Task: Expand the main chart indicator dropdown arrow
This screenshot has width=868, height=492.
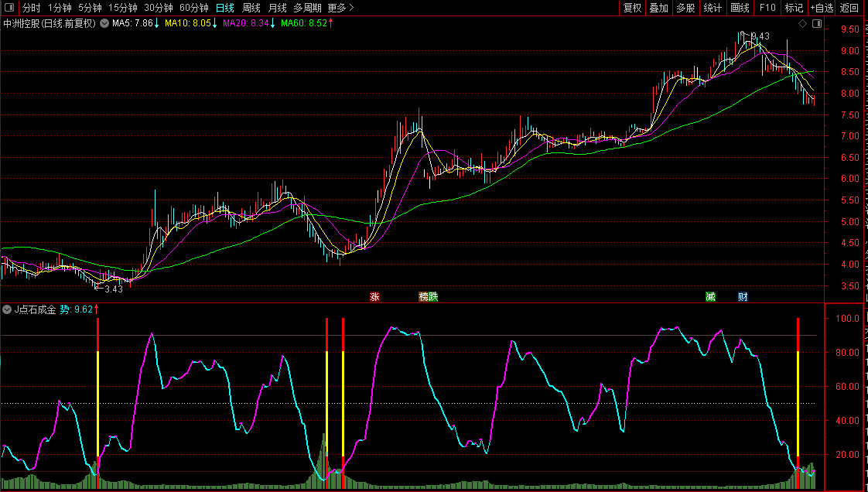Action: click(x=103, y=23)
